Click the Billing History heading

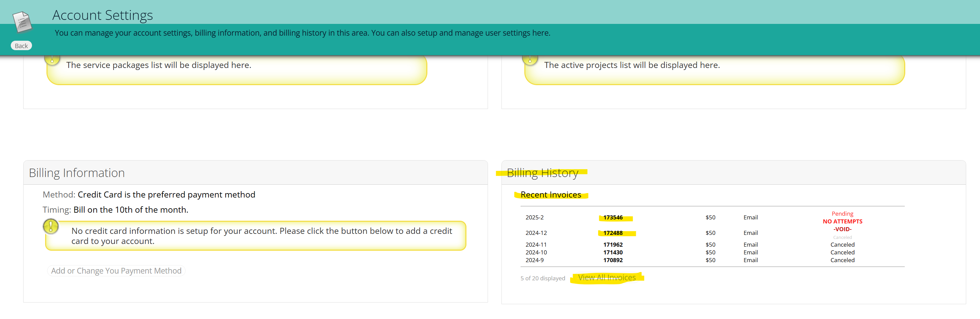pos(543,173)
